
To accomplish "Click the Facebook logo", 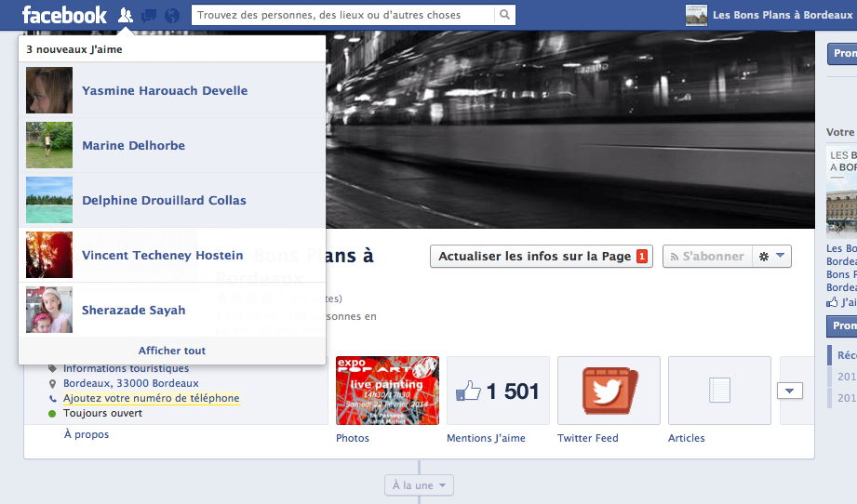I will (64, 15).
